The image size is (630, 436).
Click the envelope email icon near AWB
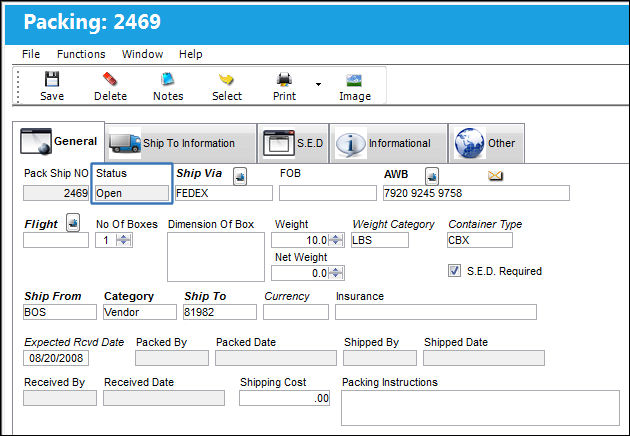pyautogui.click(x=495, y=176)
